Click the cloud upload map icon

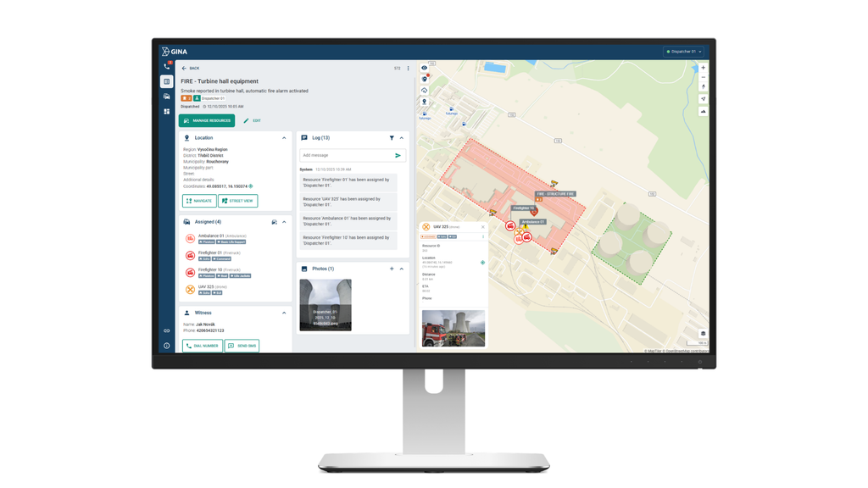coord(424,90)
